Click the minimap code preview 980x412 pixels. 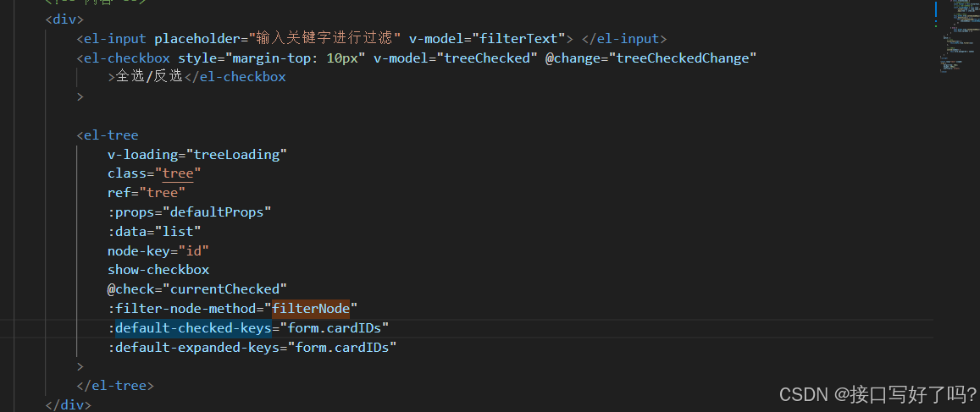pyautogui.click(x=956, y=37)
